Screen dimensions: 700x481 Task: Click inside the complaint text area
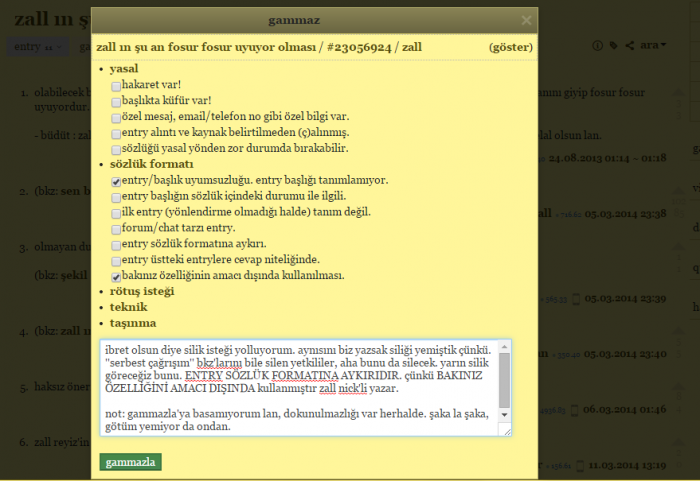300,388
